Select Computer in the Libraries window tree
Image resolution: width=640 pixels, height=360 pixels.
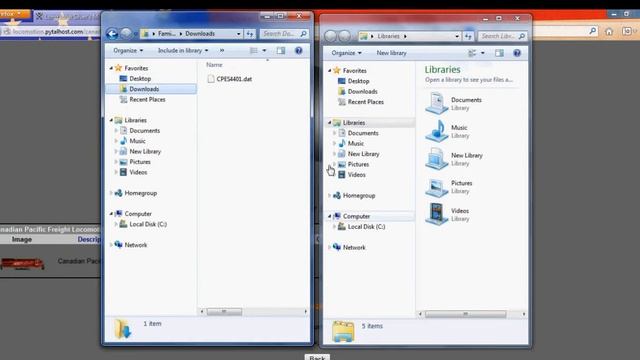click(x=356, y=216)
